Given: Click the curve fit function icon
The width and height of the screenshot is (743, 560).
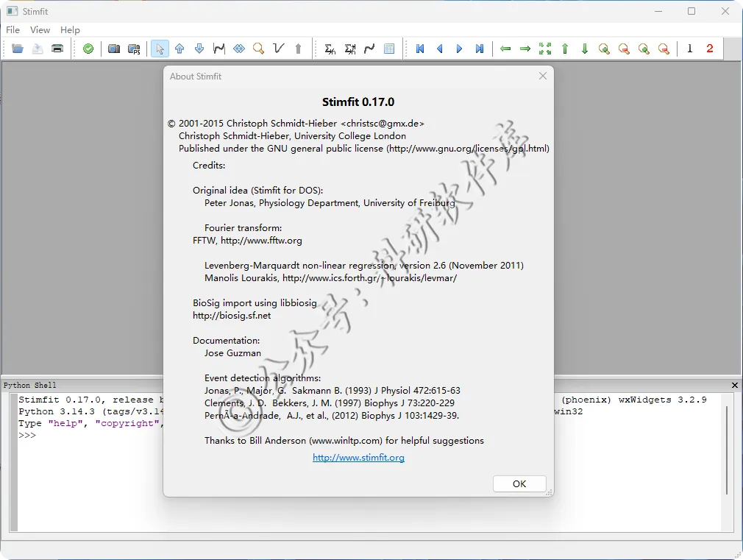Looking at the screenshot, I should pyautogui.click(x=369, y=49).
